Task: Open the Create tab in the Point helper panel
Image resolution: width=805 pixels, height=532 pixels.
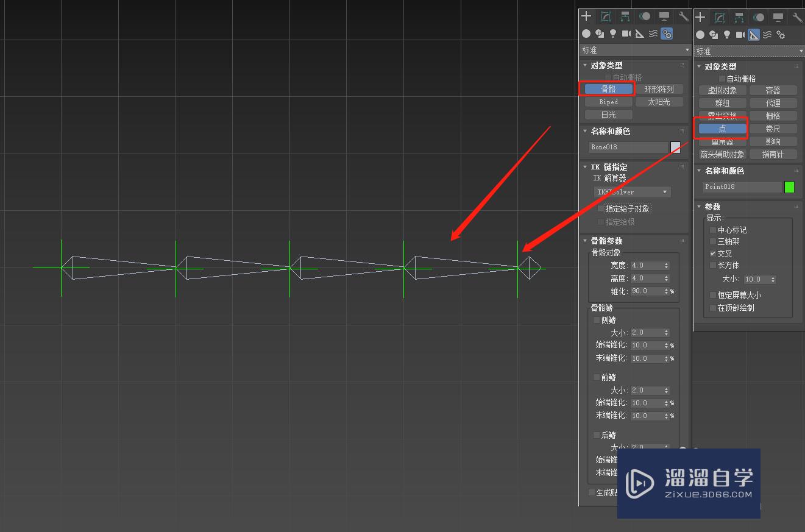Action: (700, 18)
